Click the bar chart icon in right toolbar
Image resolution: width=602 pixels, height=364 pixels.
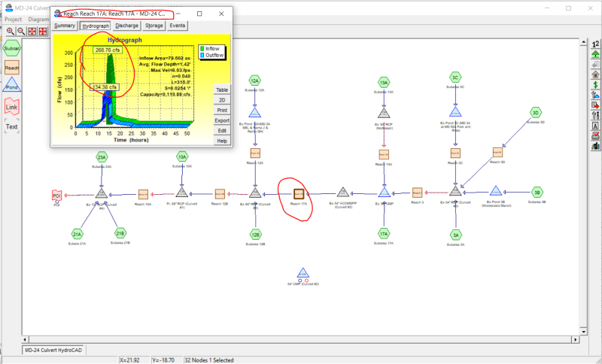[595, 146]
